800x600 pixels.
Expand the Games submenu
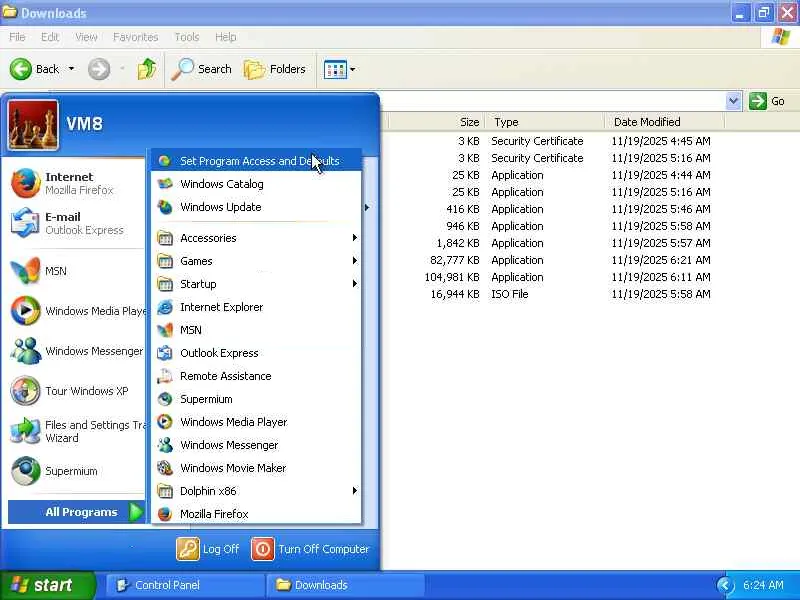pos(256,261)
